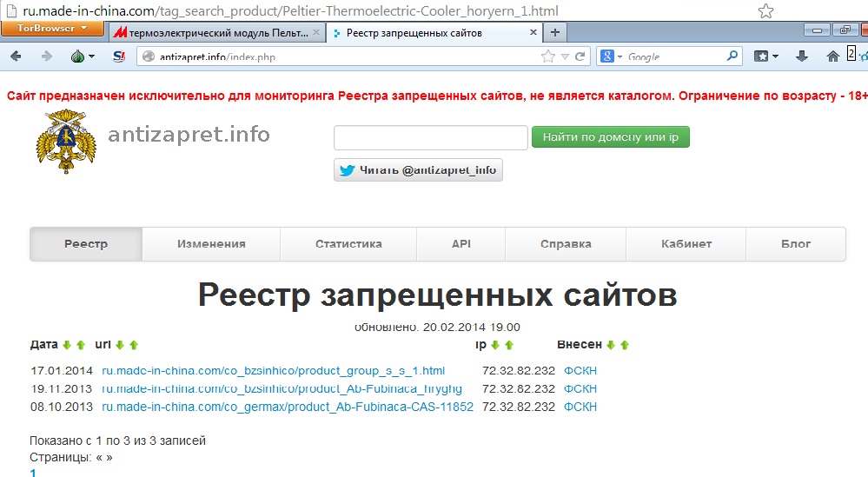Run search with the magnifier icon

pyautogui.click(x=732, y=56)
